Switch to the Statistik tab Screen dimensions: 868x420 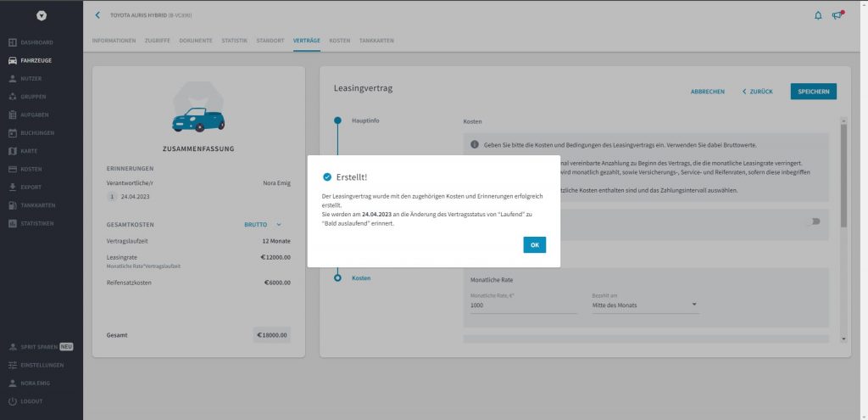click(235, 41)
